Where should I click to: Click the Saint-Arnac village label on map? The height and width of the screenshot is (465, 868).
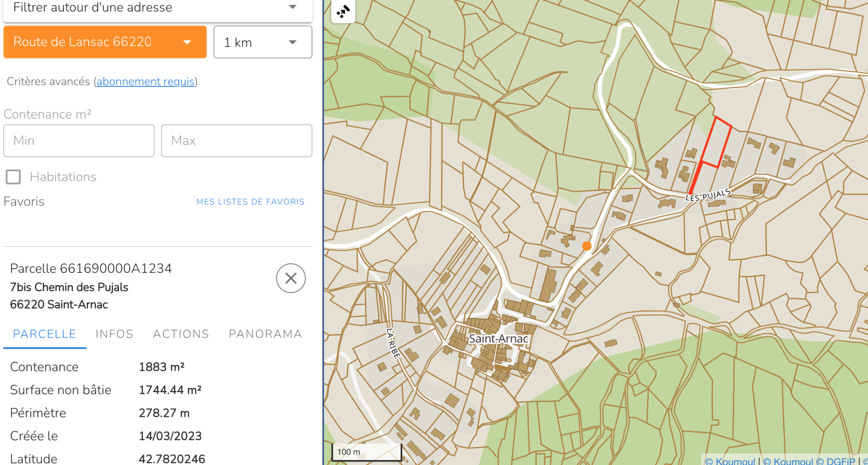tap(498, 339)
